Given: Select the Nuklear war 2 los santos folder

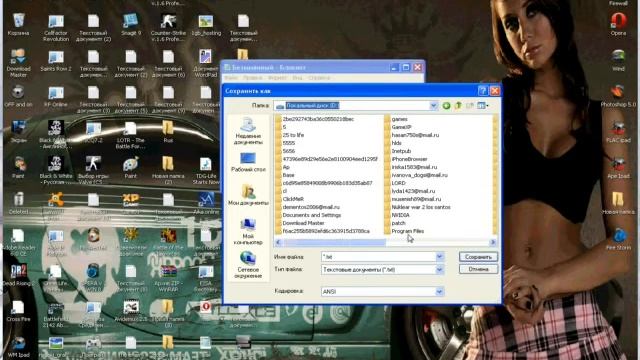Looking at the screenshot, I should point(417,207).
